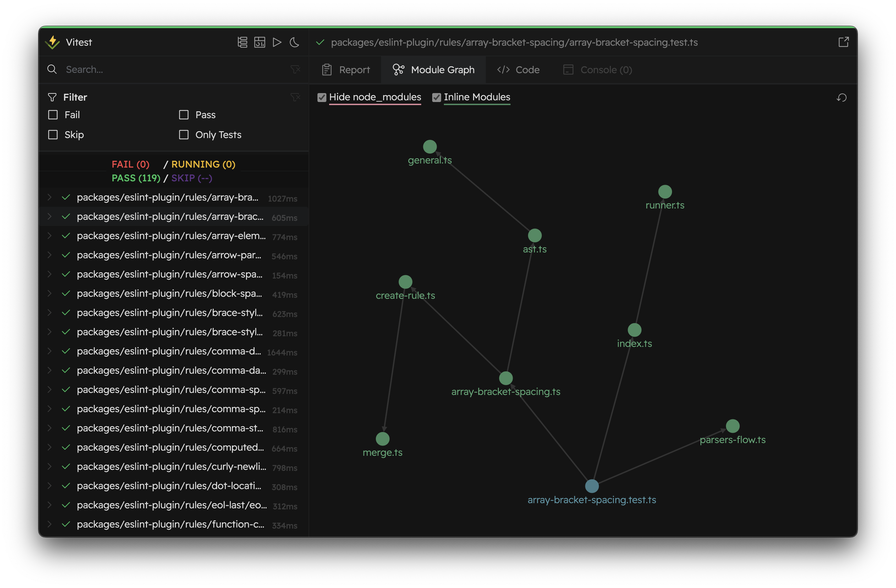896x588 pixels.
Task: Click the SKIP (--) summary label
Action: (192, 178)
